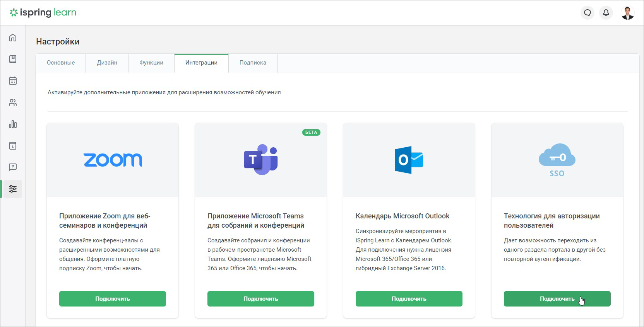This screenshot has height=327, width=644.
Task: Switch to the Основные tab
Action: pyautogui.click(x=61, y=63)
